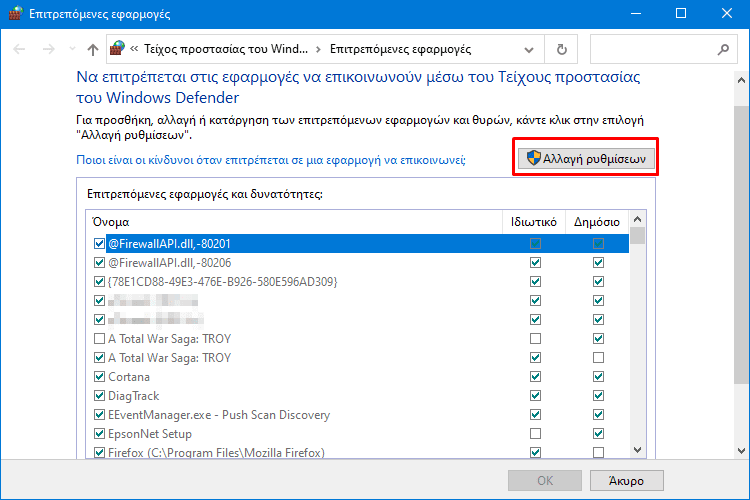Select the @FirewallAPI.dll,-80201 row
Screen dimensions: 750x500
[358, 244]
